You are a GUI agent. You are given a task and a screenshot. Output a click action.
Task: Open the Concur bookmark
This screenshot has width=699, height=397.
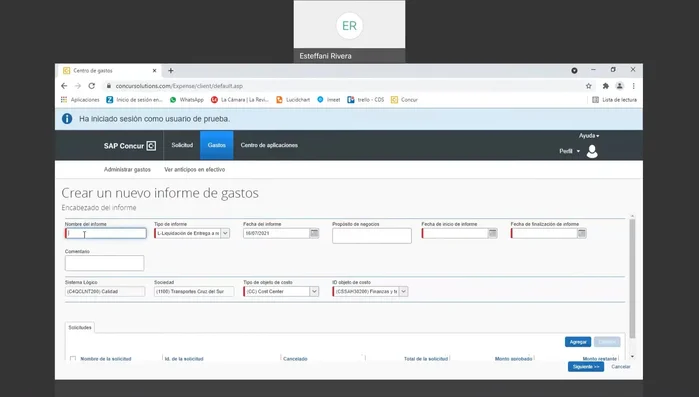point(404,100)
